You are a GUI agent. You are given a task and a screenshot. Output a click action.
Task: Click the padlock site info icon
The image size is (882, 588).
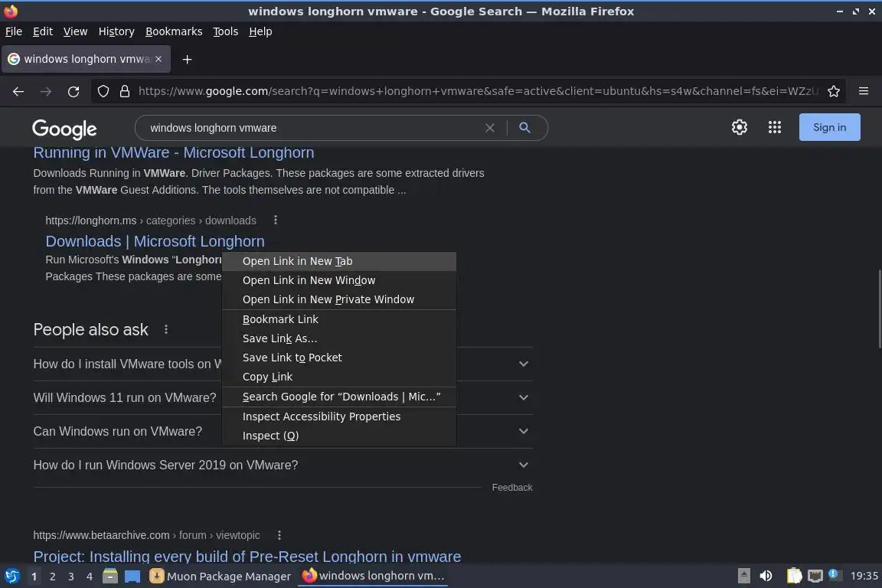tap(125, 91)
